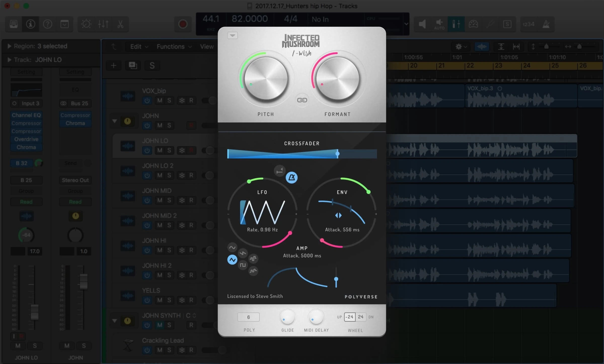Toggle power on the YELLS track
The height and width of the screenshot is (364, 604).
coord(147,300)
